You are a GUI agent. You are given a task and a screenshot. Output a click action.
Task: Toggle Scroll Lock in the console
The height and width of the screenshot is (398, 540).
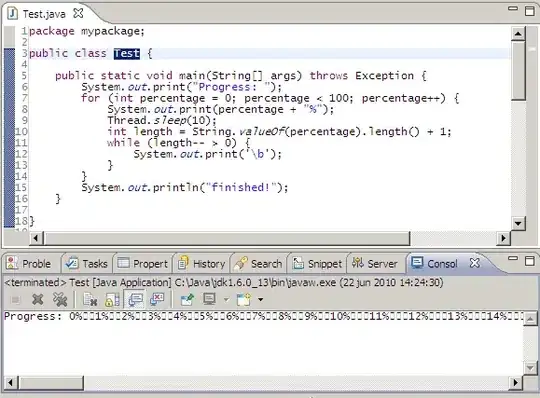[112, 300]
